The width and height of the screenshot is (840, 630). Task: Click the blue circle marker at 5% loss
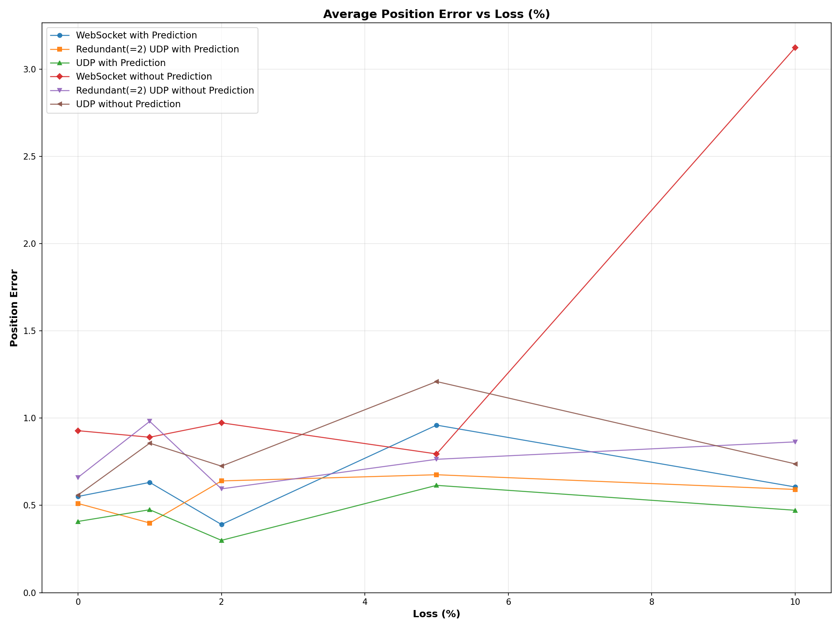click(436, 425)
